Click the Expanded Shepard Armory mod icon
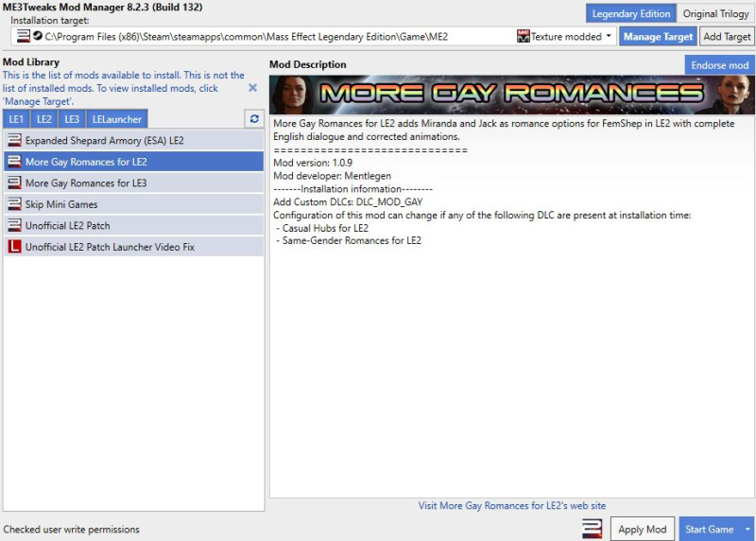Image resolution: width=756 pixels, height=541 pixels. click(x=15, y=140)
